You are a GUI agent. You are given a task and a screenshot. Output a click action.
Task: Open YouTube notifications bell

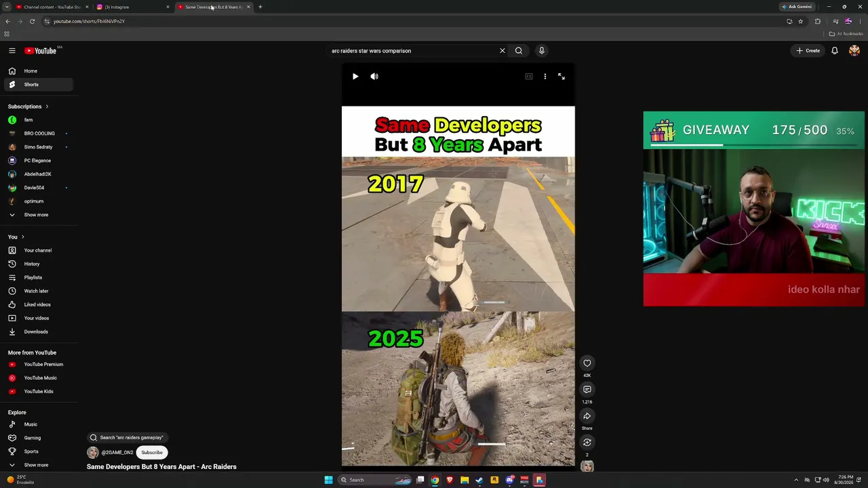835,51
